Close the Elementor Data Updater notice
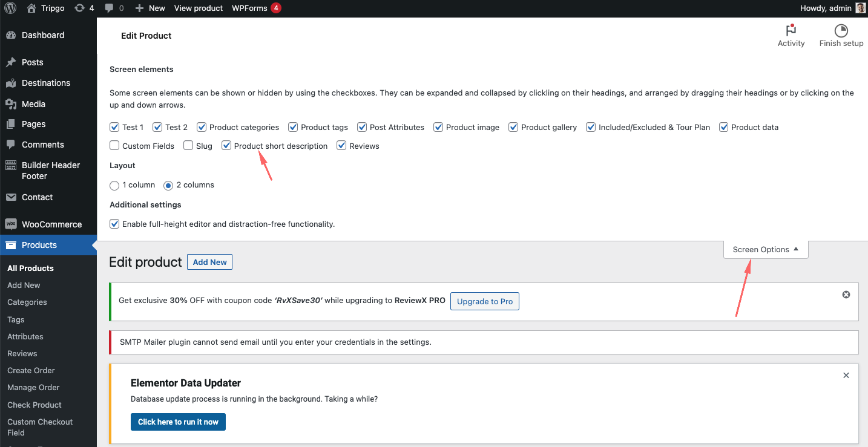 coord(846,375)
